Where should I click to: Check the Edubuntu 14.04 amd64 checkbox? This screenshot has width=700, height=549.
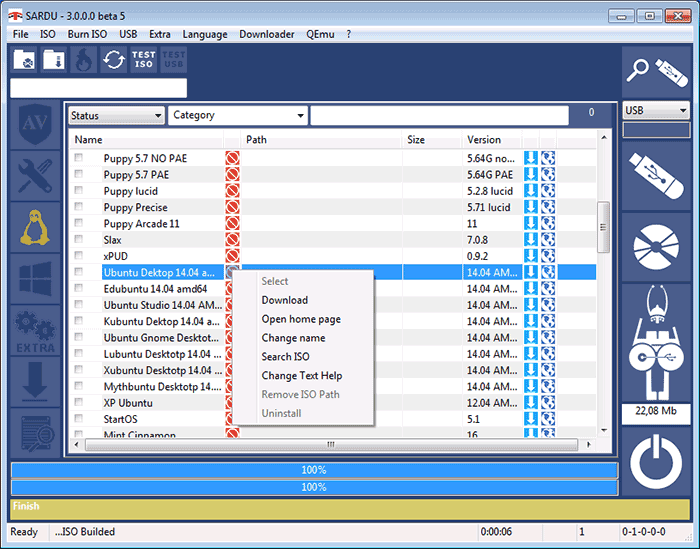pos(79,287)
